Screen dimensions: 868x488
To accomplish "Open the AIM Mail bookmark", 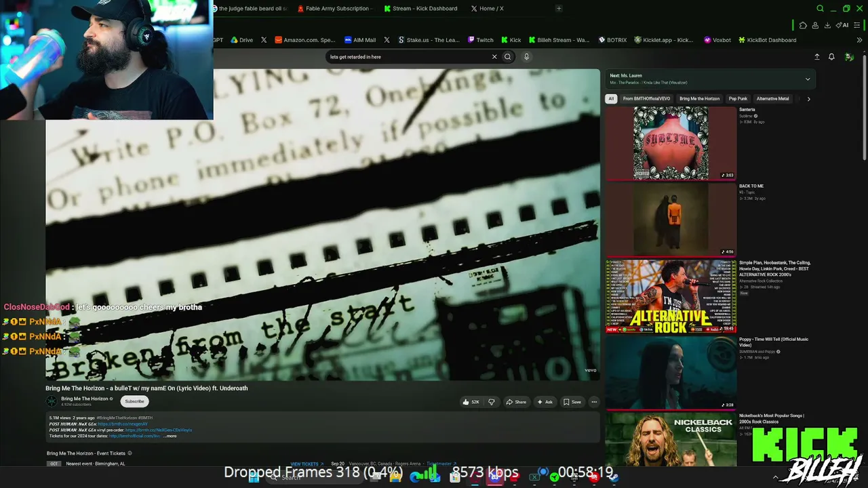I will tap(360, 40).
